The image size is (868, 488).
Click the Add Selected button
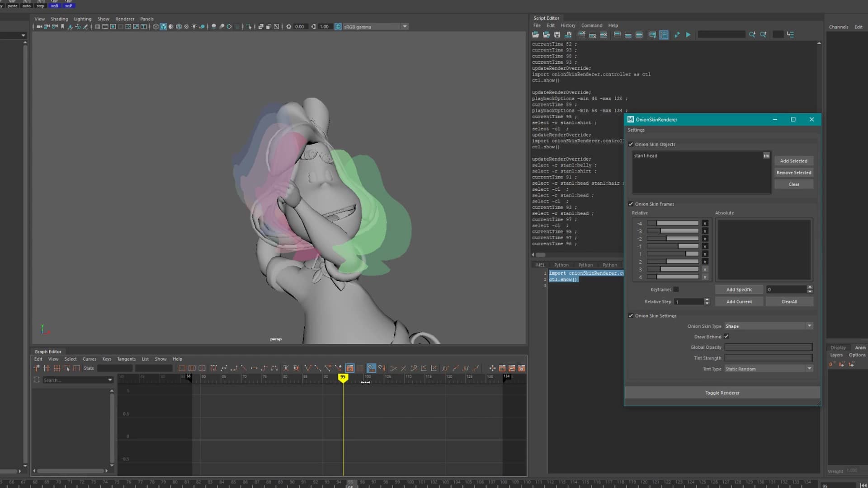pyautogui.click(x=793, y=161)
